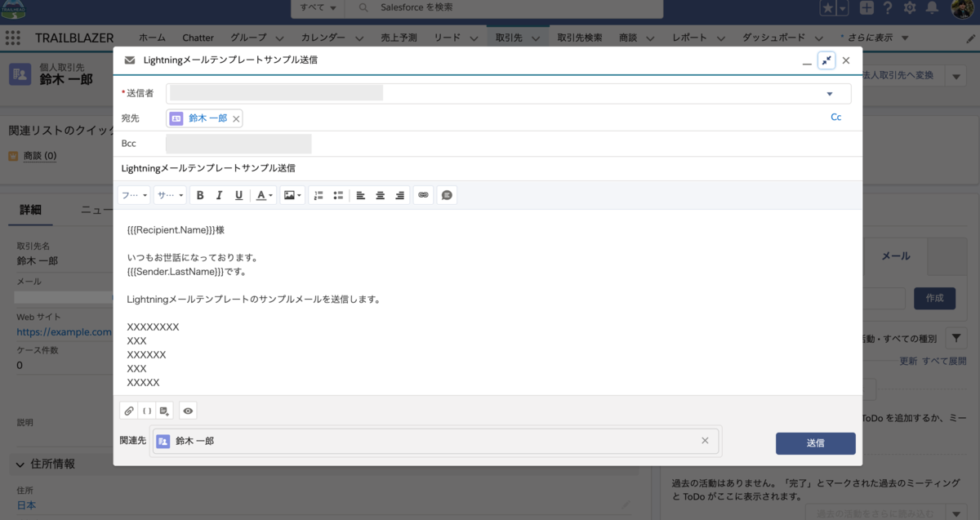The height and width of the screenshot is (520, 980).
Task: Open the https://example.com website link
Action: [x=64, y=332]
